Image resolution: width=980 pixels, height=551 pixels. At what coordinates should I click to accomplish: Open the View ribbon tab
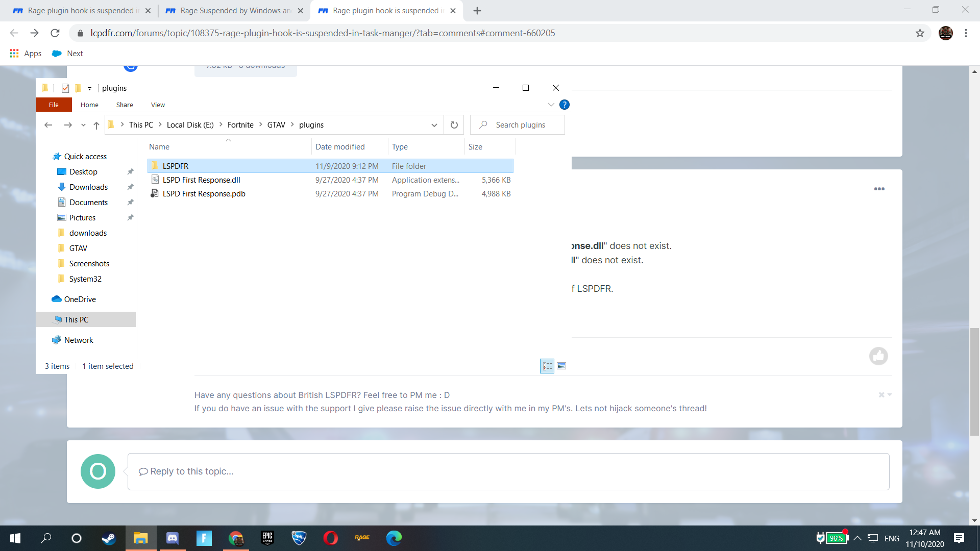pyautogui.click(x=158, y=105)
